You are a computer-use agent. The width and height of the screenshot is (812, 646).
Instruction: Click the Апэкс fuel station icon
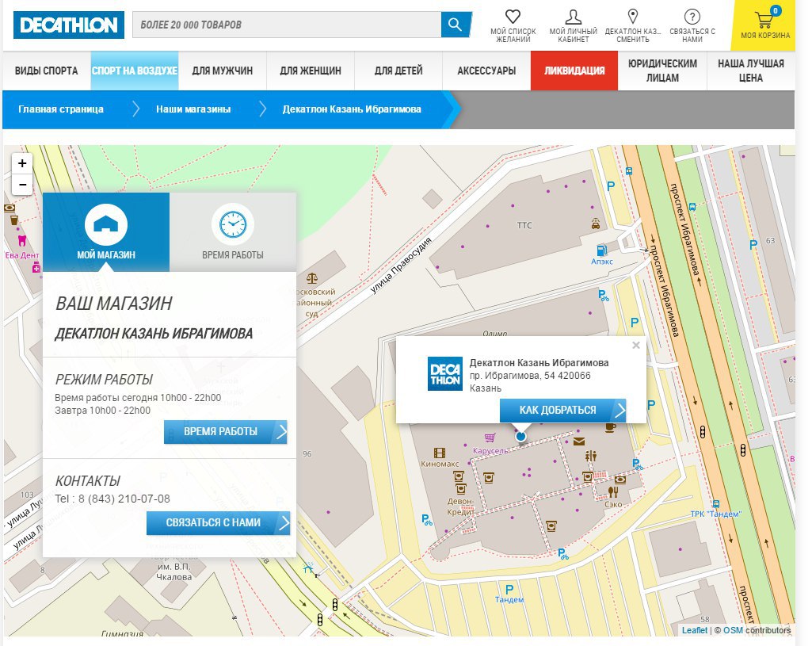[602, 251]
